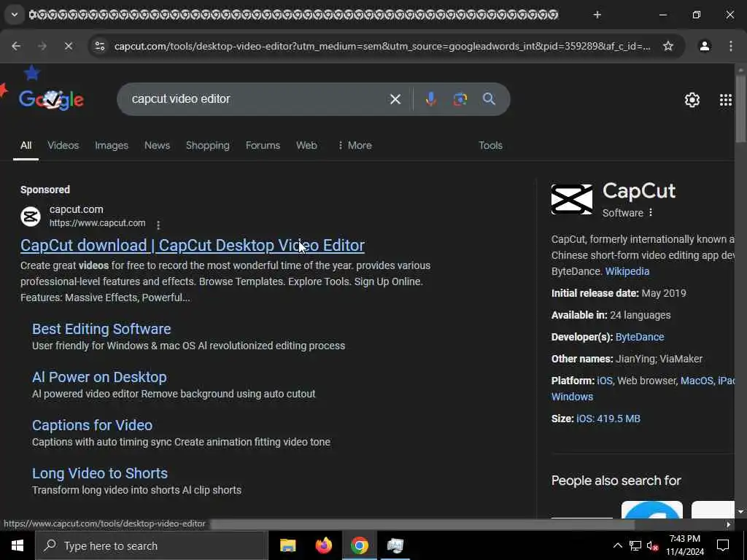
Task: Open the Windows notification center
Action: [x=723, y=545]
